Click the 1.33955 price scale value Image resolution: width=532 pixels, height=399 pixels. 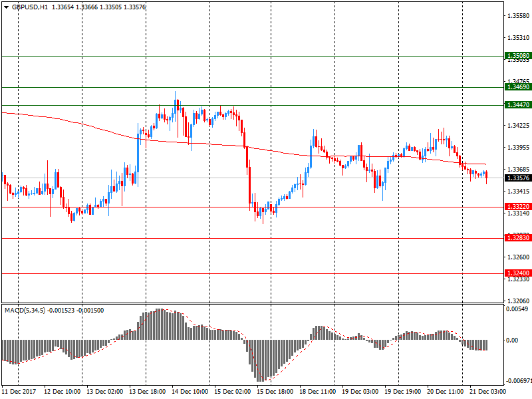pos(518,147)
